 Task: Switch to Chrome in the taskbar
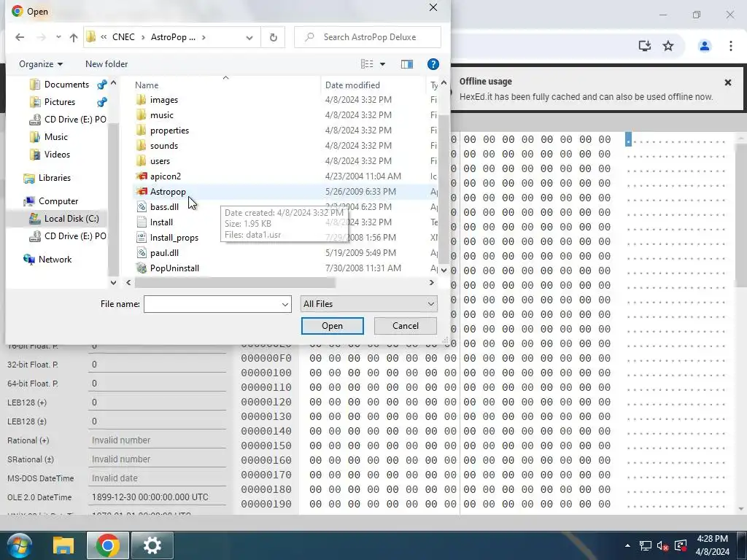click(108, 545)
